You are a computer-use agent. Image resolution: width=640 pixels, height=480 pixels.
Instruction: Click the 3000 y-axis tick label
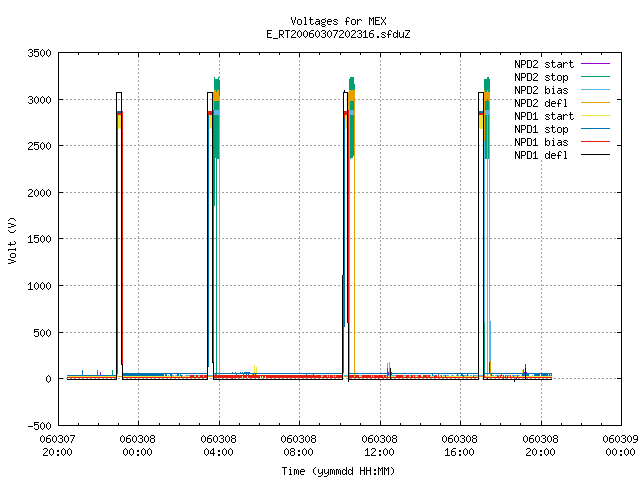(x=39, y=100)
